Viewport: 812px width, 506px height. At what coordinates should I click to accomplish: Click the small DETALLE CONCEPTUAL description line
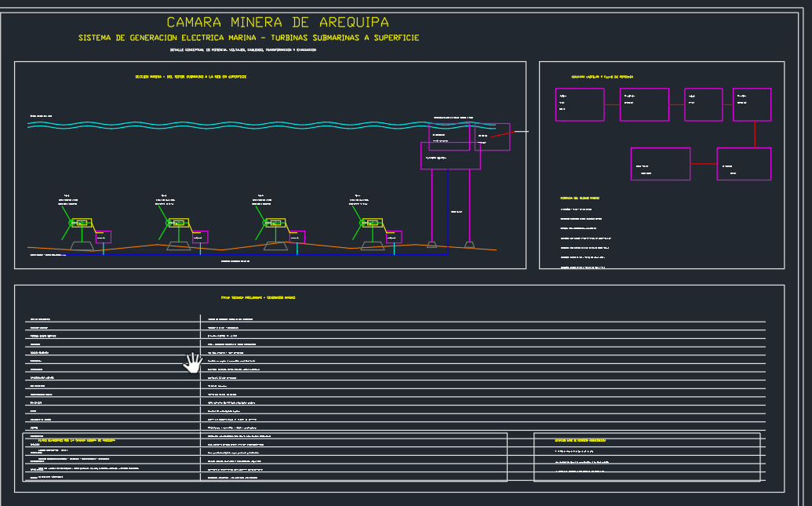coord(243,50)
